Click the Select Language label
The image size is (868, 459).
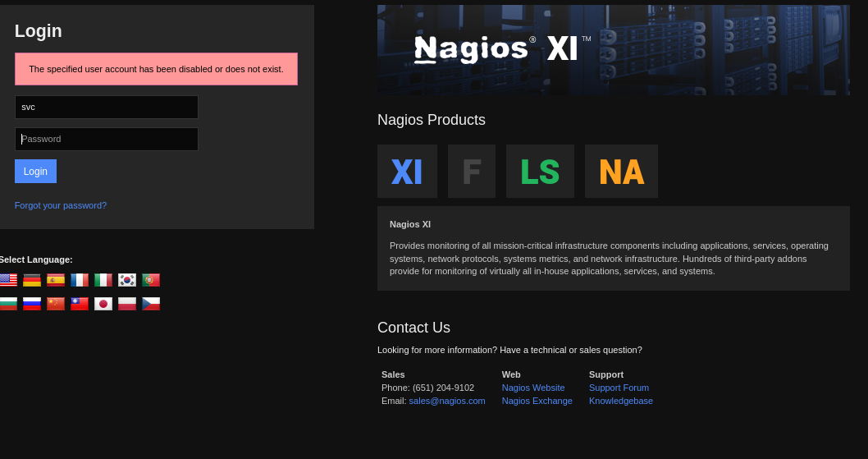(36, 259)
